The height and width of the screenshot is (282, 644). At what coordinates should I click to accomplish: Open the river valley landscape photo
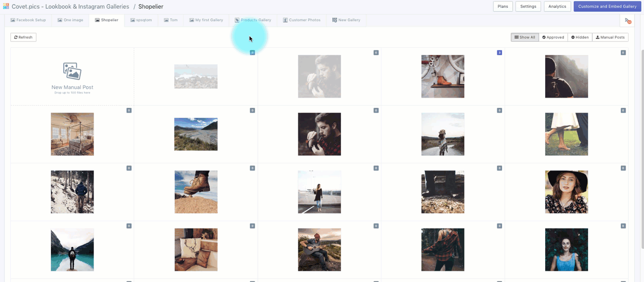195,134
